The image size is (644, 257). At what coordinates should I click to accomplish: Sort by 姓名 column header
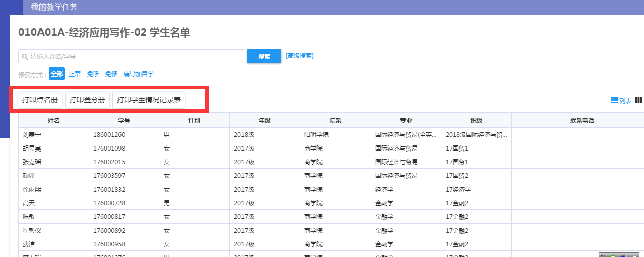pos(54,121)
